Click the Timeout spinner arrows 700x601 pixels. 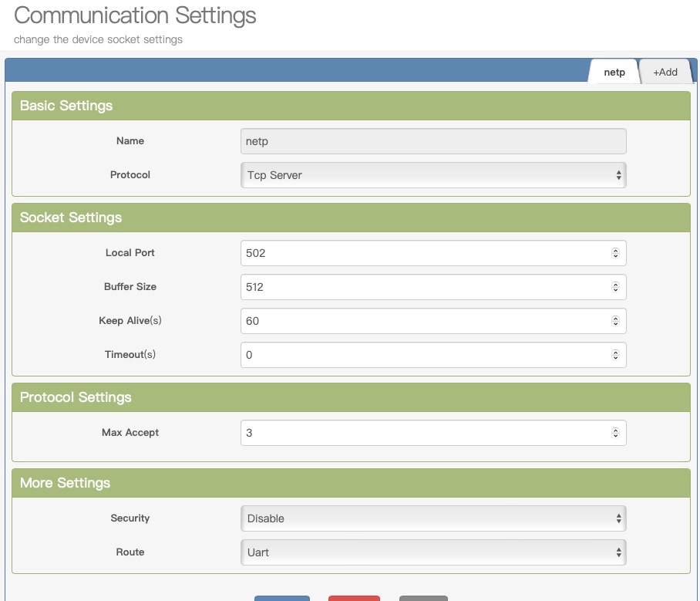[615, 355]
